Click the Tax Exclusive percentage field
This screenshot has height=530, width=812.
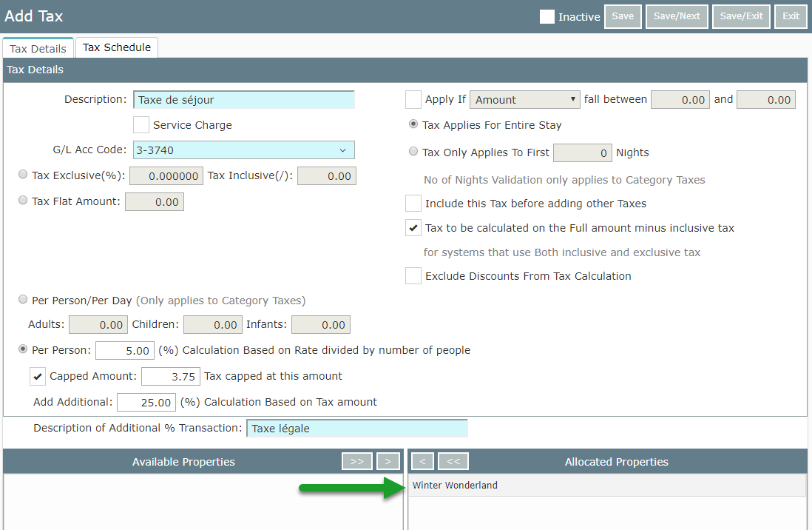[166, 176]
